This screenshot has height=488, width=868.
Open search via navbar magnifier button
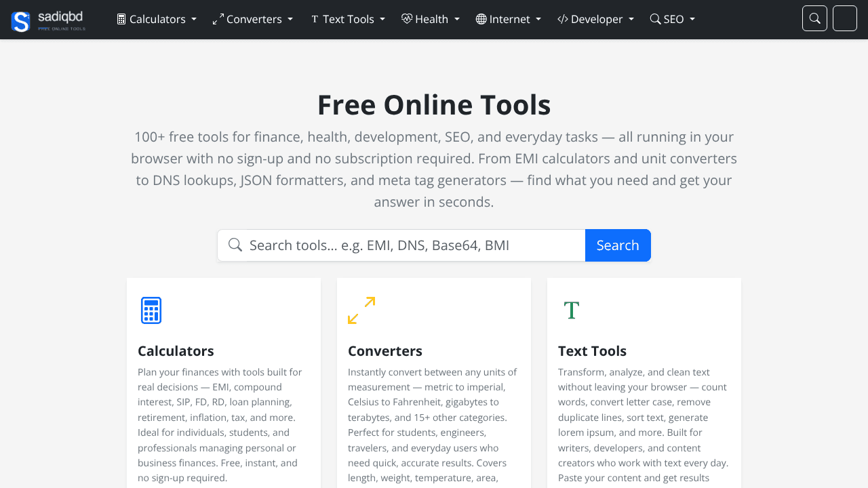814,18
